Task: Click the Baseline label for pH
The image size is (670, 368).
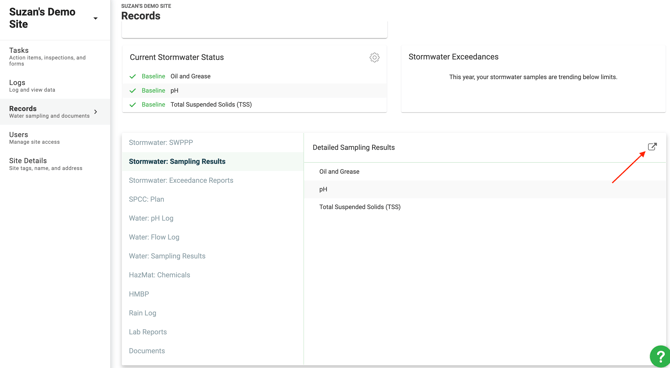Action: pyautogui.click(x=153, y=91)
